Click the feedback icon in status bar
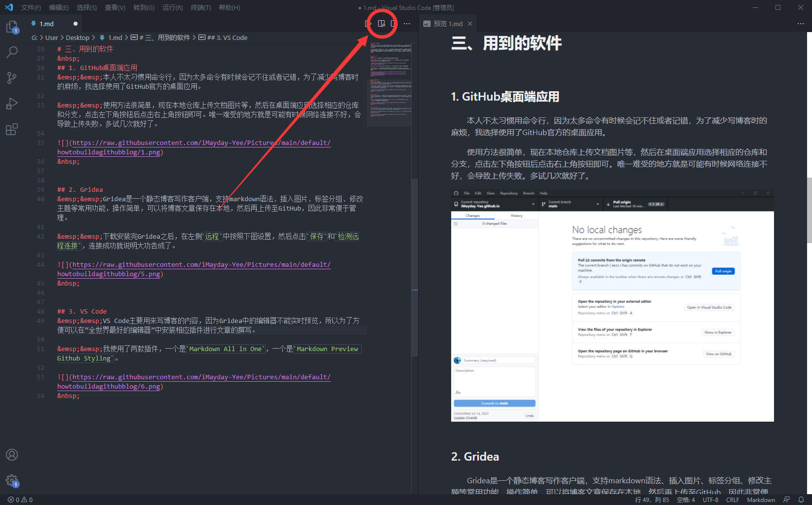 786,500
